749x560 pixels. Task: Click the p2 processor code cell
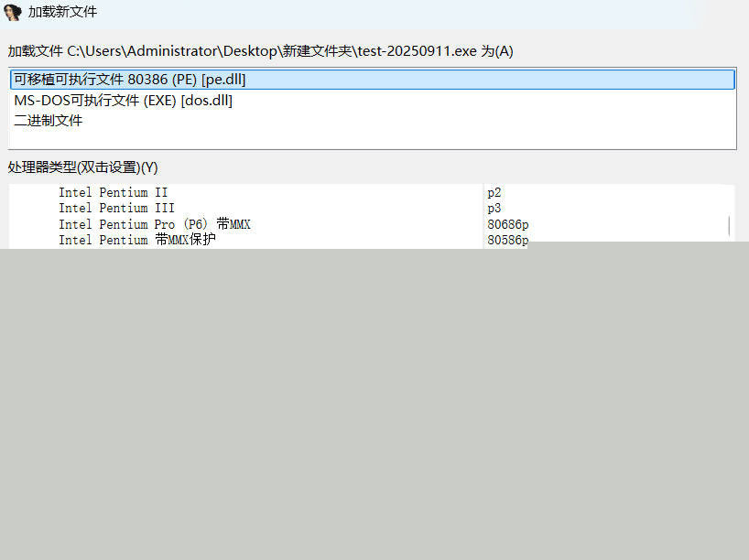coord(494,193)
